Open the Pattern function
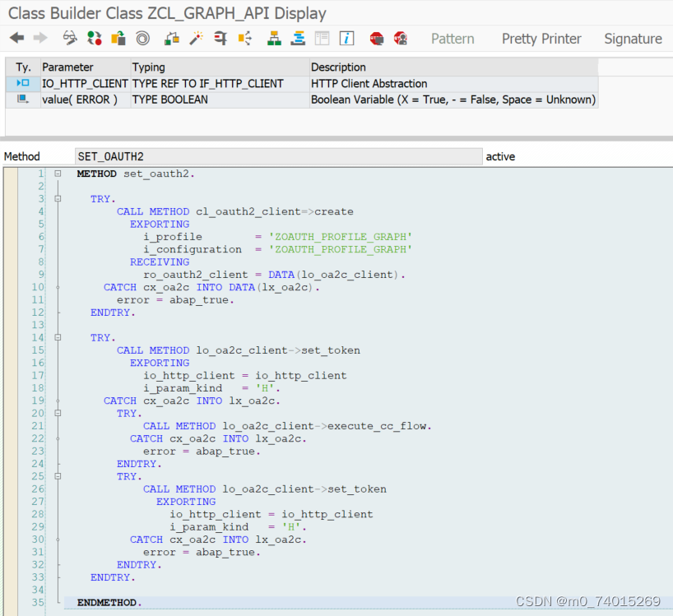 tap(453, 39)
